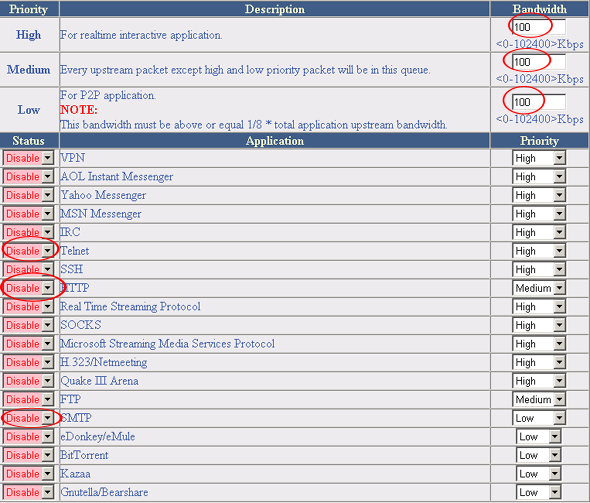
Task: Open the IRC status dropdown
Action: coord(28,232)
